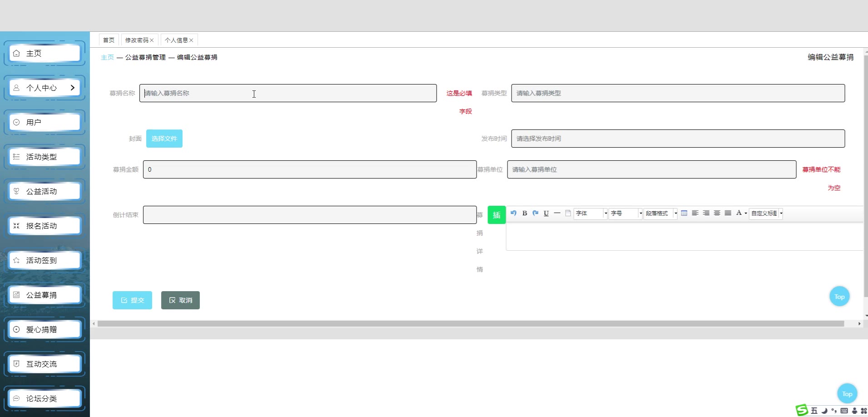This screenshot has height=417, width=868.
Task: Insert a horizontal rule in the editor
Action: coord(557,213)
